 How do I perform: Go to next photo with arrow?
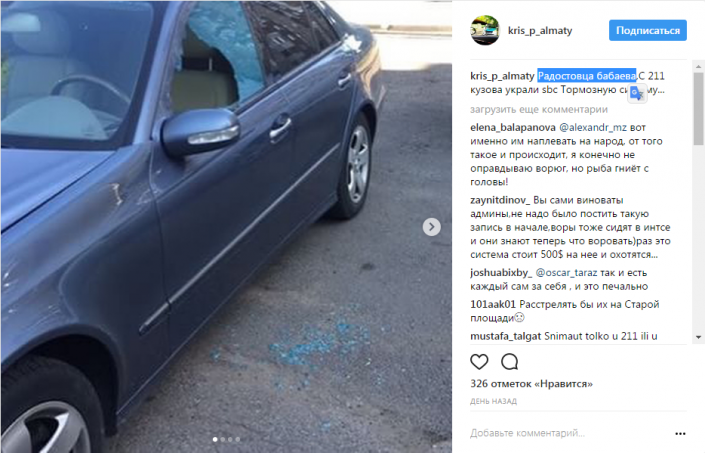click(x=431, y=226)
